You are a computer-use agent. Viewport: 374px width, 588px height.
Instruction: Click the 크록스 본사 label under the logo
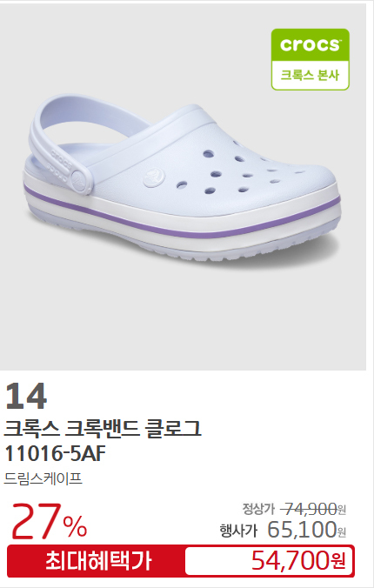pos(310,75)
